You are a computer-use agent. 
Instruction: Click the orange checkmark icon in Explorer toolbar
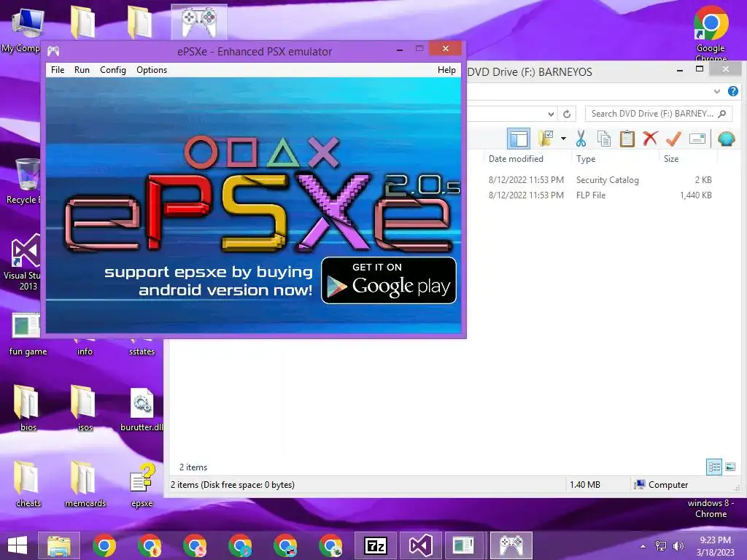coord(673,139)
